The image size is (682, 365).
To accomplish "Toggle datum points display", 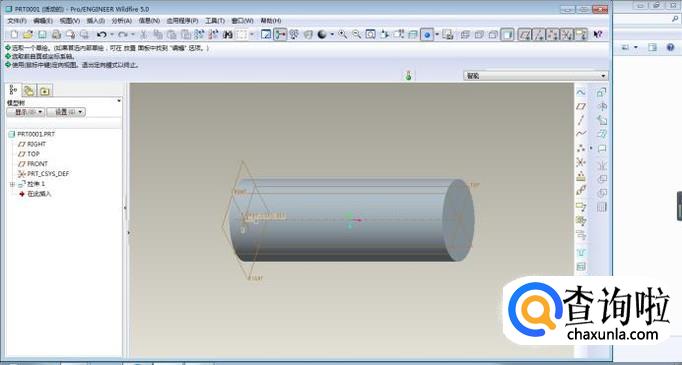I will coord(553,34).
